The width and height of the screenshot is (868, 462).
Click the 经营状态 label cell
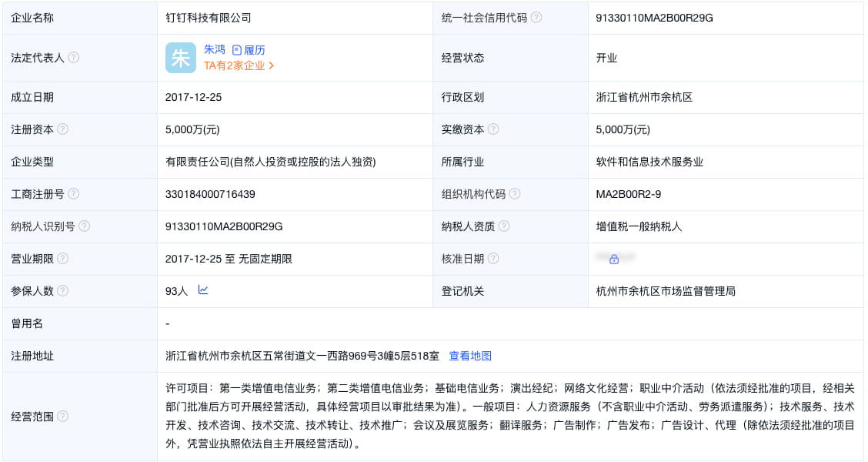(x=510, y=59)
